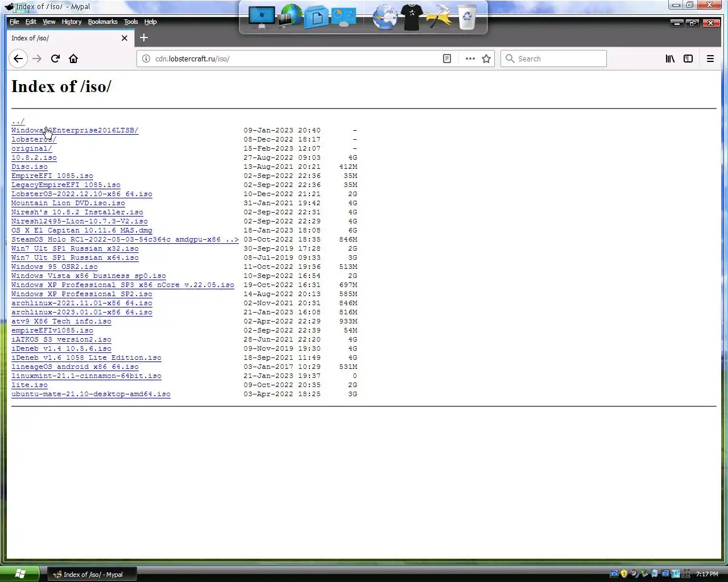Download ubuntu-mate-21.10-desktop-amd64.iso link
The width and height of the screenshot is (728, 582).
(x=91, y=394)
